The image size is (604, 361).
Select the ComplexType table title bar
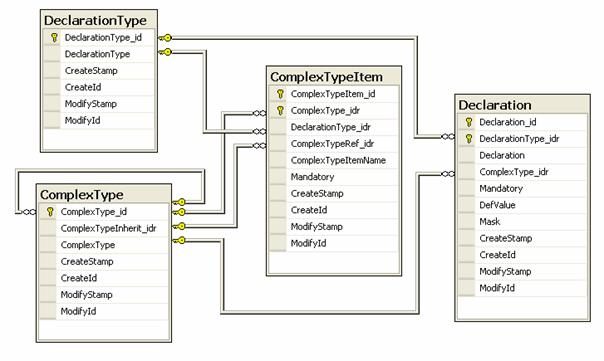104,194
